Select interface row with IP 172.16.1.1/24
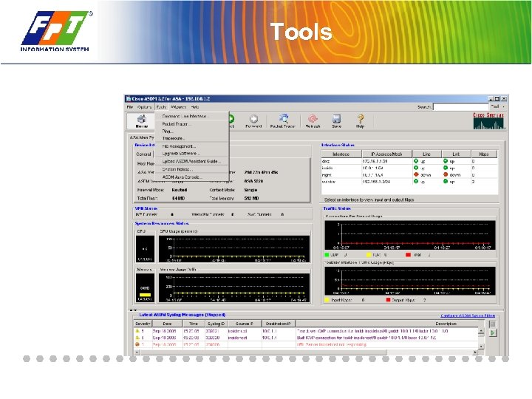Image resolution: width=532 pixels, height=399 pixels. tap(409, 161)
